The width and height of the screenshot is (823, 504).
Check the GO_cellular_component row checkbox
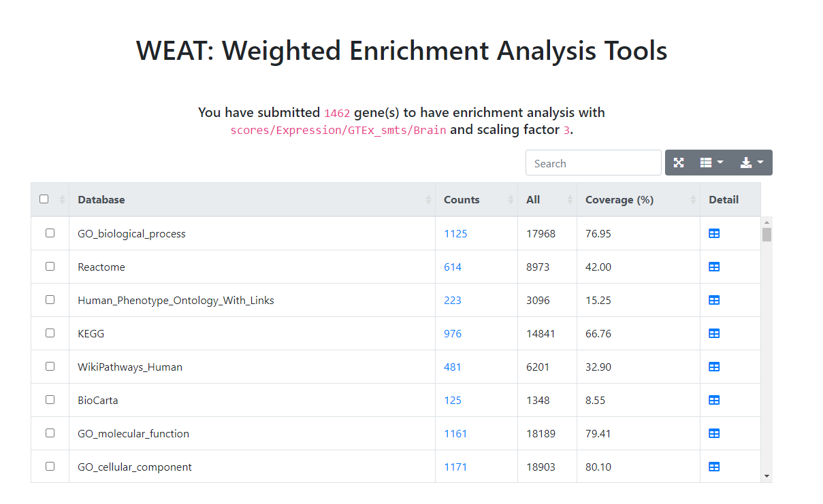pyautogui.click(x=50, y=467)
